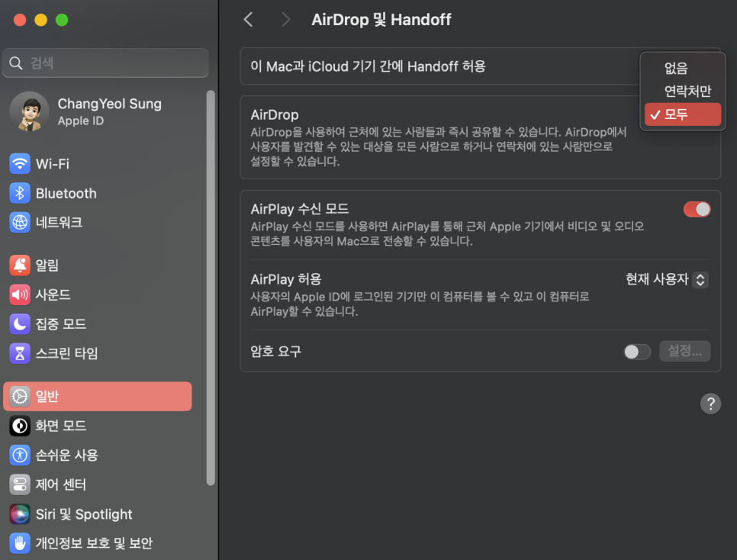Select the 손쉬운 사용 accessibility icon

[20, 455]
